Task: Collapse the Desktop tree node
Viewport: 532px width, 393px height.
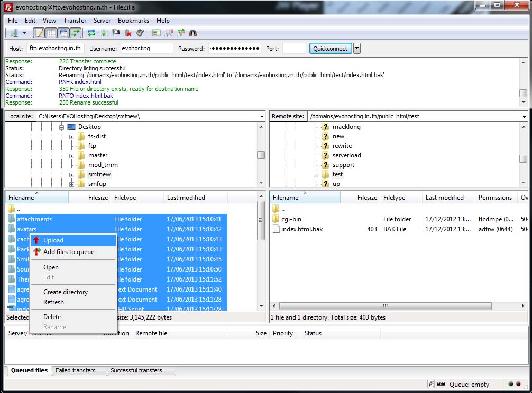Action: (x=62, y=127)
